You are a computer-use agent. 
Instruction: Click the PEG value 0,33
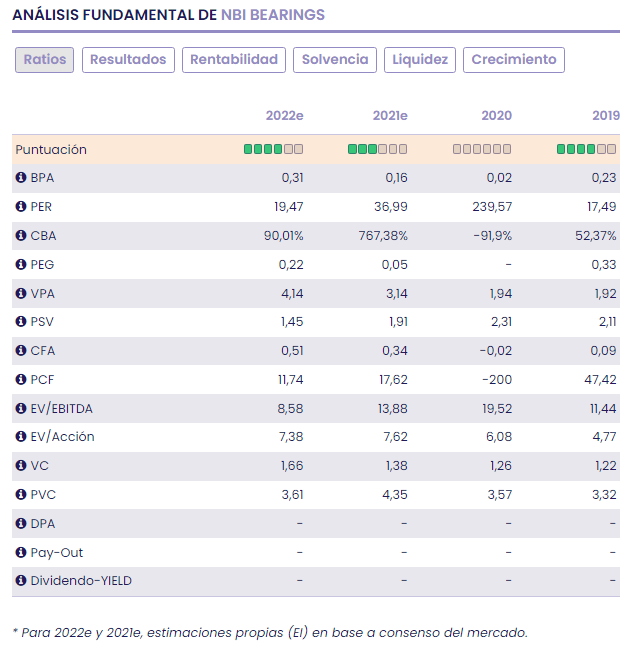(604, 264)
